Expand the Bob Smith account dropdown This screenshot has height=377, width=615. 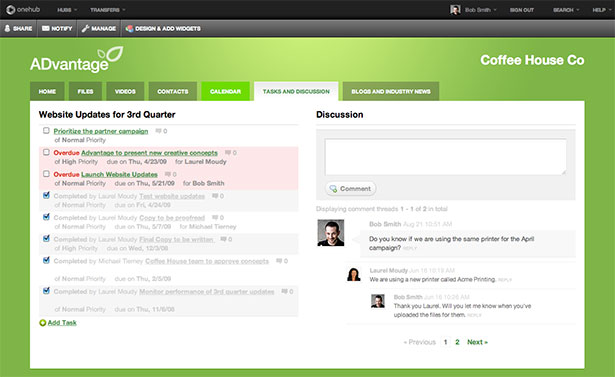point(480,10)
